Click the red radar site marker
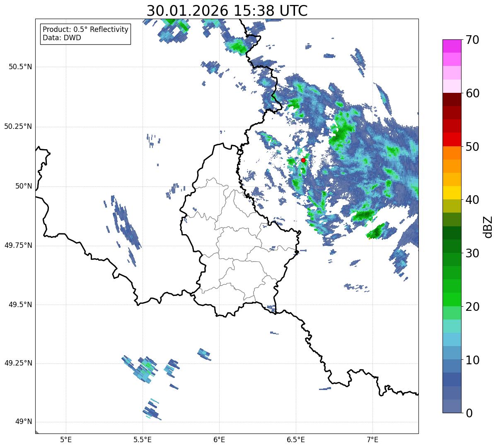The width and height of the screenshot is (498, 448). click(x=303, y=160)
